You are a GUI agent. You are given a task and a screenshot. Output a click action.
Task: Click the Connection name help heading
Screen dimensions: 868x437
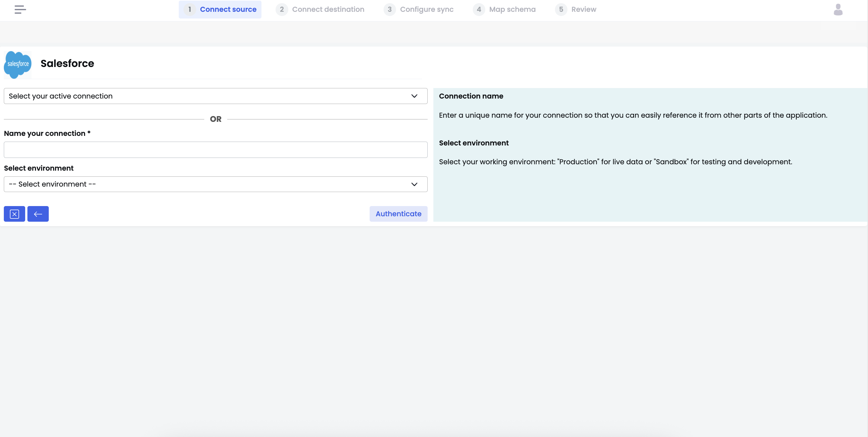(x=471, y=96)
